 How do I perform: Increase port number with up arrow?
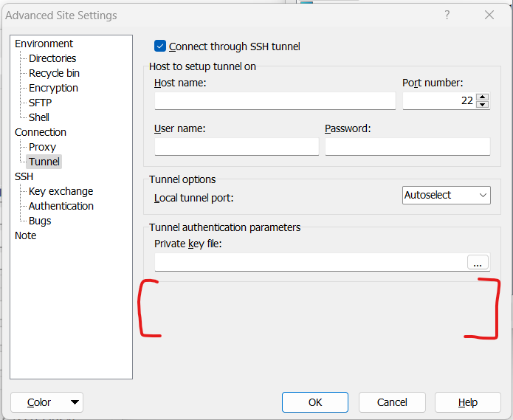pyautogui.click(x=483, y=97)
